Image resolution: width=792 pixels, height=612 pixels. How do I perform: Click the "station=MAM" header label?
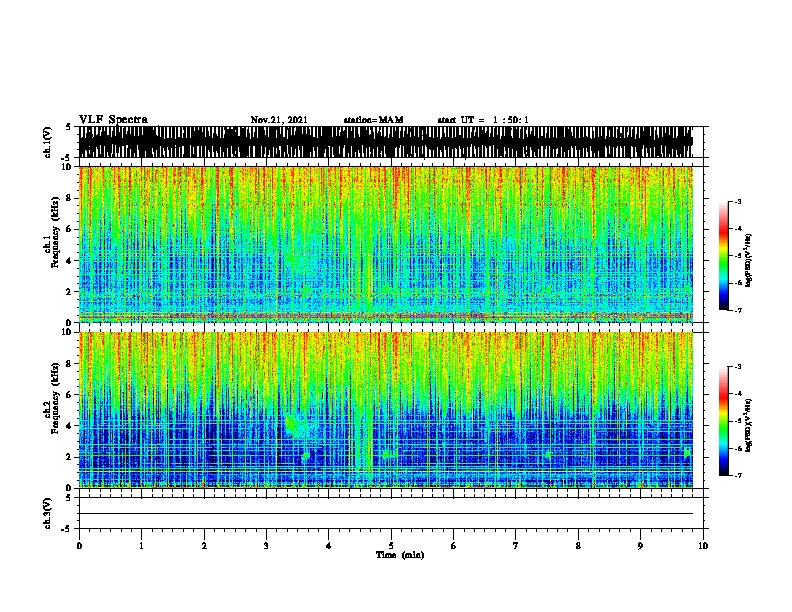tap(373, 120)
